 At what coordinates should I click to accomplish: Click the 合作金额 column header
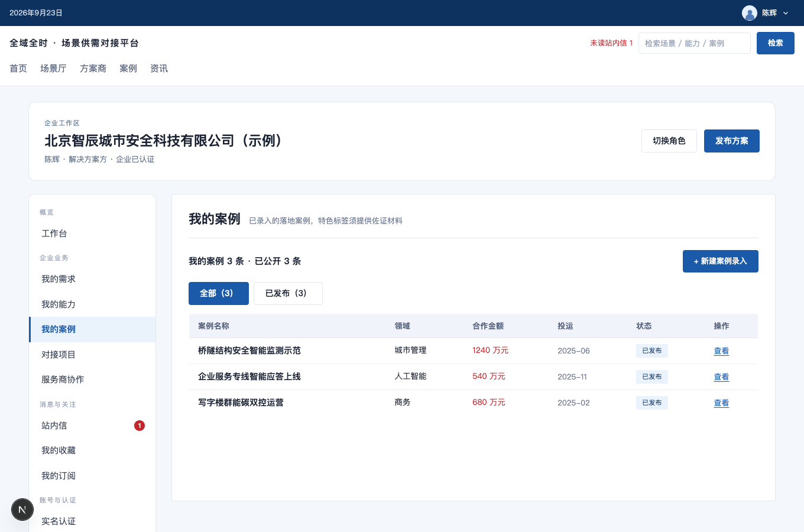pyautogui.click(x=488, y=326)
